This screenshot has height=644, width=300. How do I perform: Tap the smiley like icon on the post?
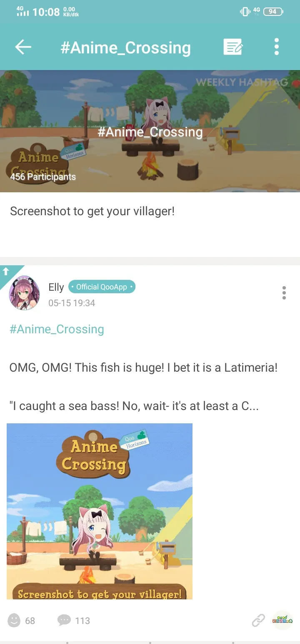[x=14, y=620]
